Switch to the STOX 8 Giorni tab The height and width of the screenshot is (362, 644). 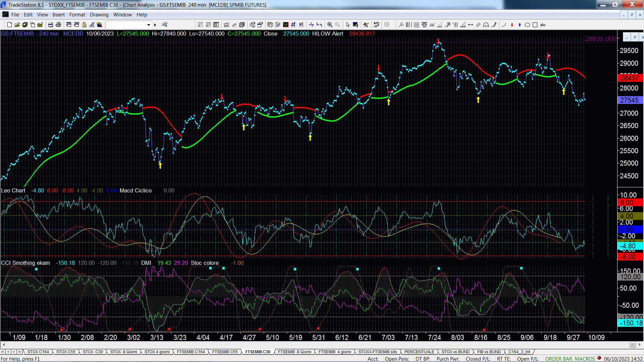(x=123, y=352)
